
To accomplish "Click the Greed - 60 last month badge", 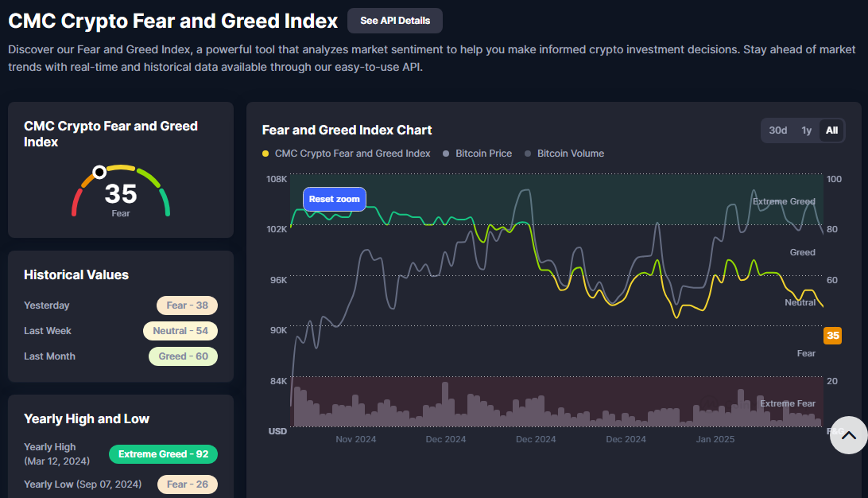I will [183, 356].
